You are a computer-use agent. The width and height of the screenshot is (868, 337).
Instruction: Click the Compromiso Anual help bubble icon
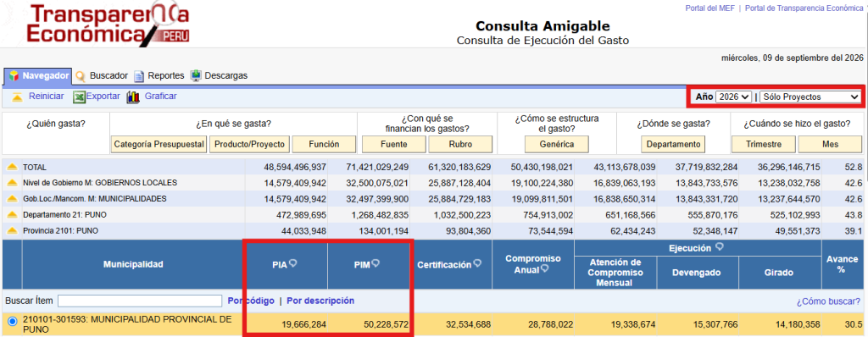544,268
